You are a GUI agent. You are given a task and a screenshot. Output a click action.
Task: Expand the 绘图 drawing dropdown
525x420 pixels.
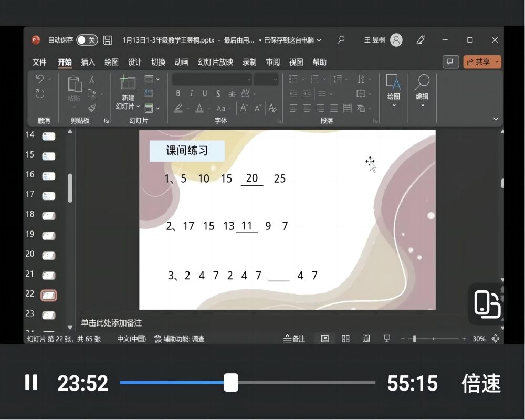click(394, 105)
